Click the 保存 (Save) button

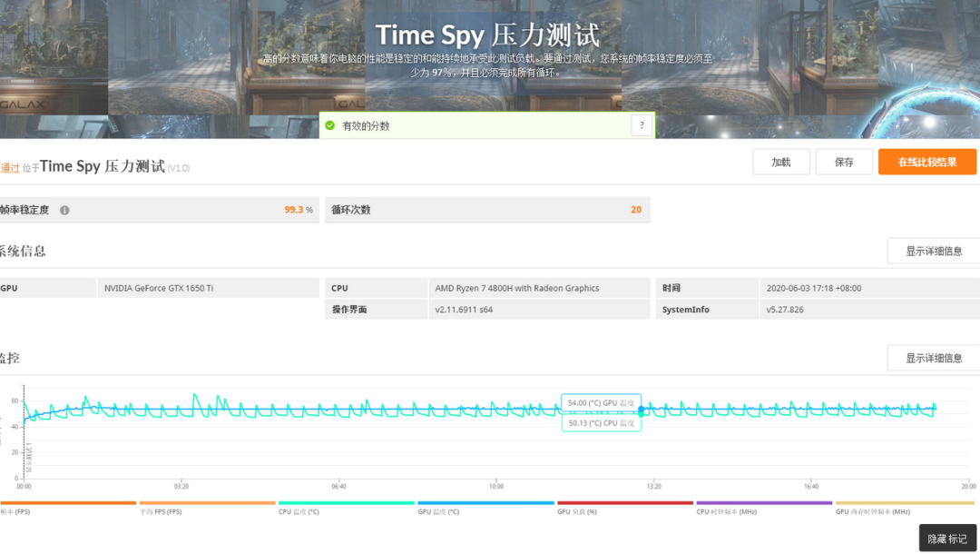[x=844, y=162]
